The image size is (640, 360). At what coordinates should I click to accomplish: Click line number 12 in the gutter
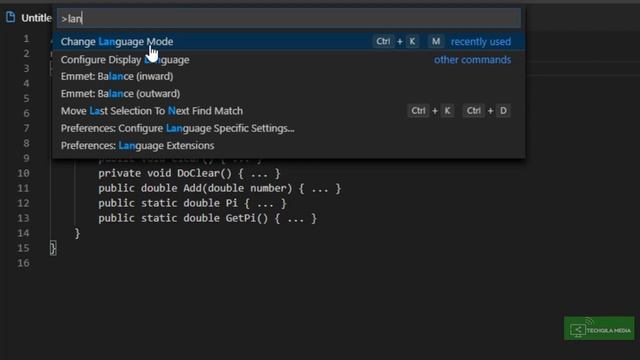(23, 203)
